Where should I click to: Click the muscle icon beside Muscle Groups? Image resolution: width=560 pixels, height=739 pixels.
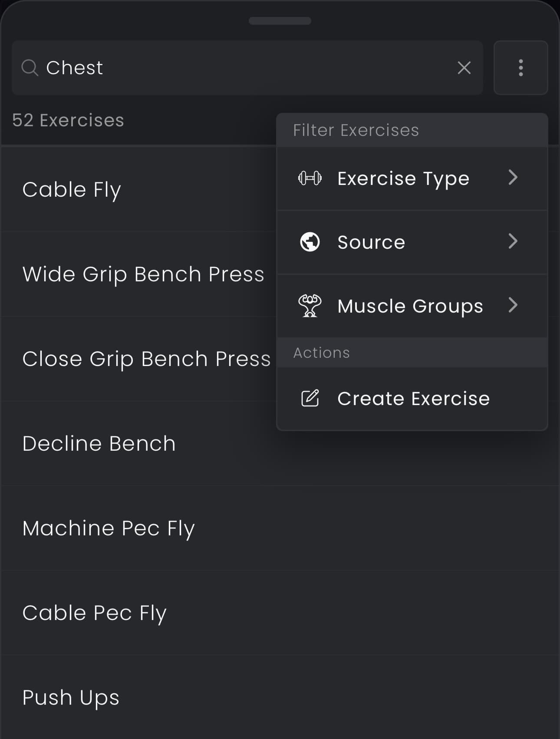click(x=311, y=306)
